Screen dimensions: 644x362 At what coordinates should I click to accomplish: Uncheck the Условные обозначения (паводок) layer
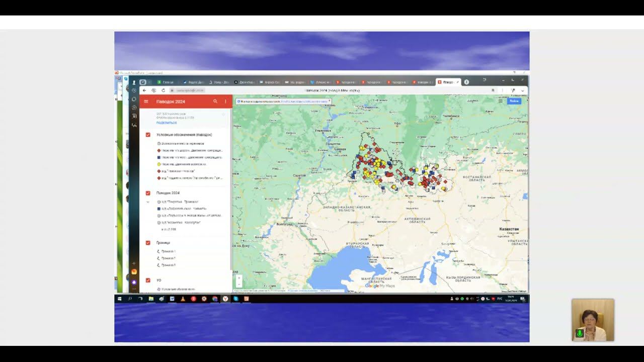(x=148, y=135)
